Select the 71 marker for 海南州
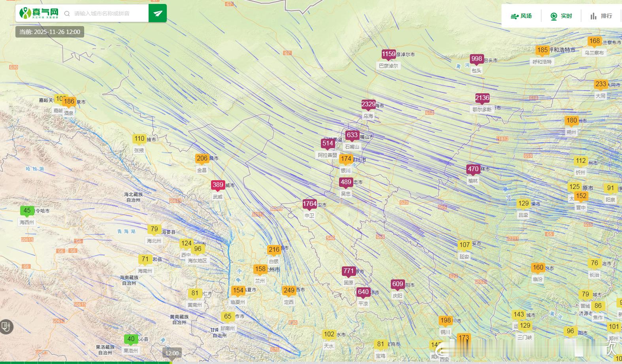Screen dimensions: 622x364 click(145, 260)
